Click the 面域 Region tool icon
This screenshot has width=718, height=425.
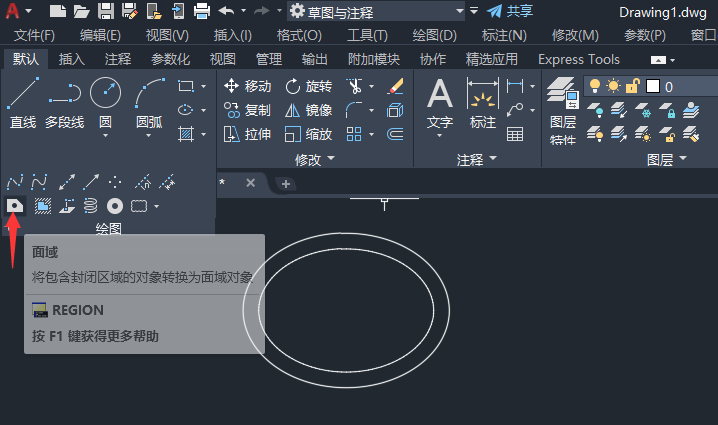[x=15, y=206]
